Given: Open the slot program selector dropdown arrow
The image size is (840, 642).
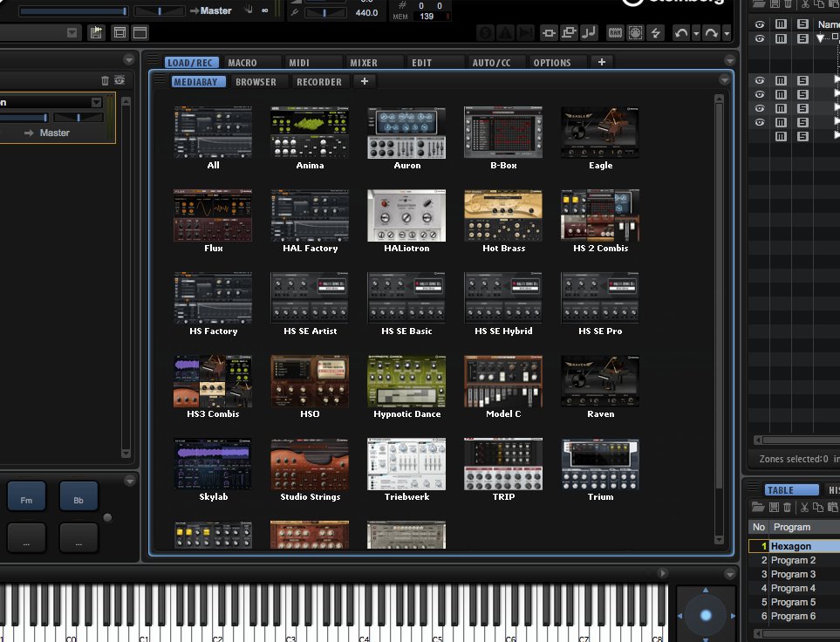Looking at the screenshot, I should click(x=97, y=102).
